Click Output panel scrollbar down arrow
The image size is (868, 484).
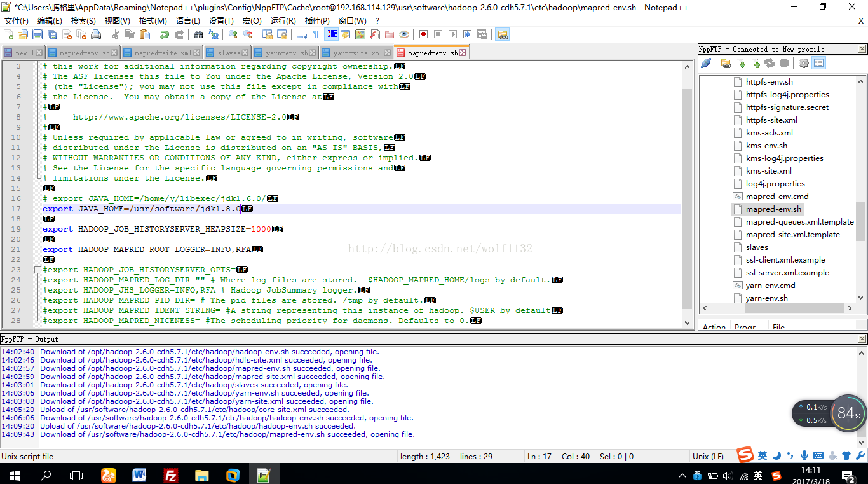pos(862,442)
